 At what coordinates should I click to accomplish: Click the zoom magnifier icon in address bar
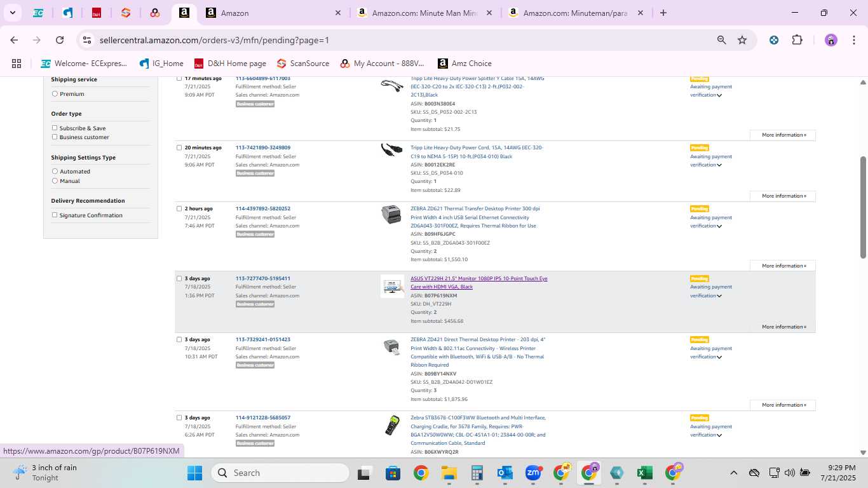click(721, 40)
